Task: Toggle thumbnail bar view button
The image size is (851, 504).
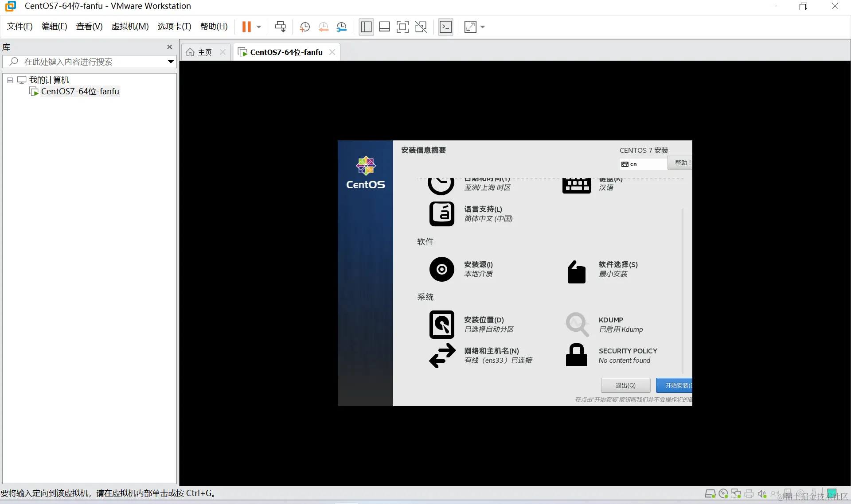Action: [384, 27]
